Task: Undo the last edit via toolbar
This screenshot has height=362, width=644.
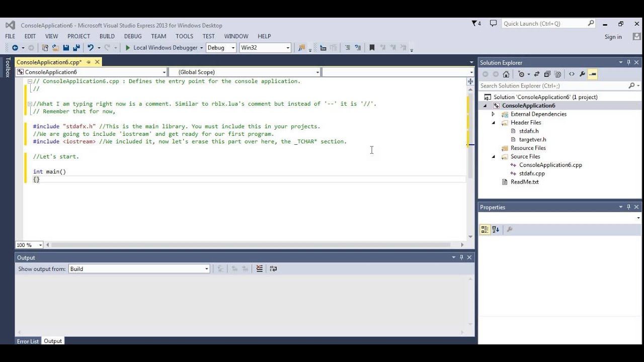Action: [91, 48]
